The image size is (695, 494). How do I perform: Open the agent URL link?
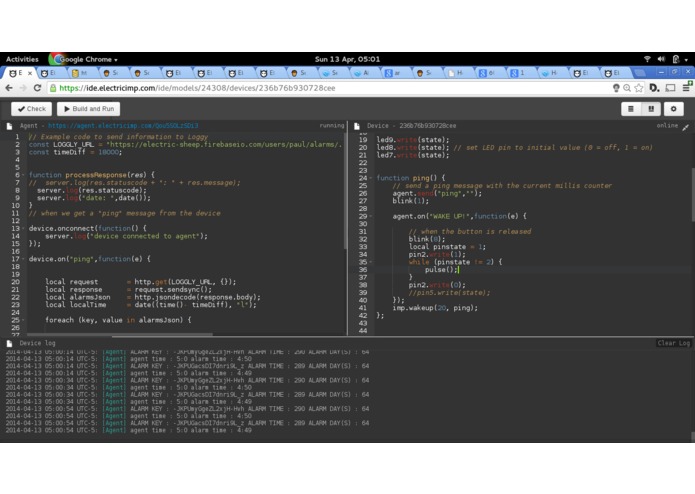(x=123, y=126)
